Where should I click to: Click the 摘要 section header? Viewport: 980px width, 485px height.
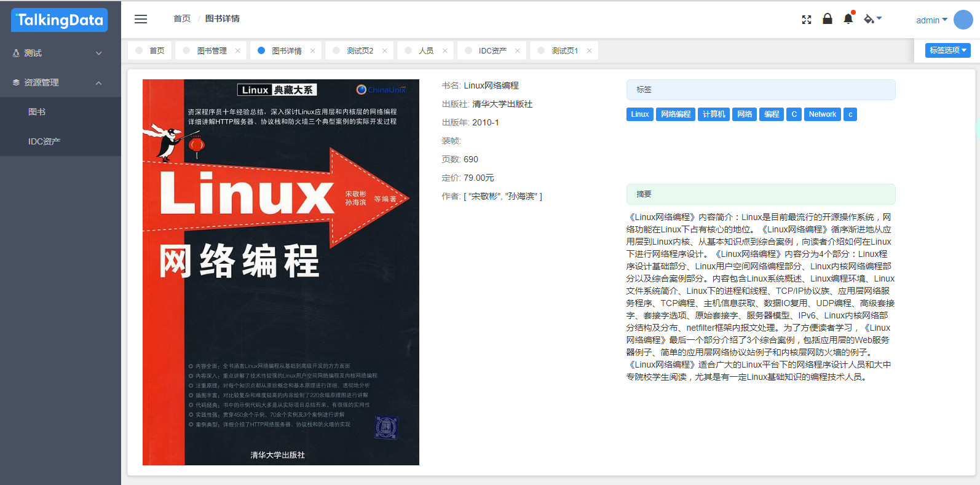[761, 194]
